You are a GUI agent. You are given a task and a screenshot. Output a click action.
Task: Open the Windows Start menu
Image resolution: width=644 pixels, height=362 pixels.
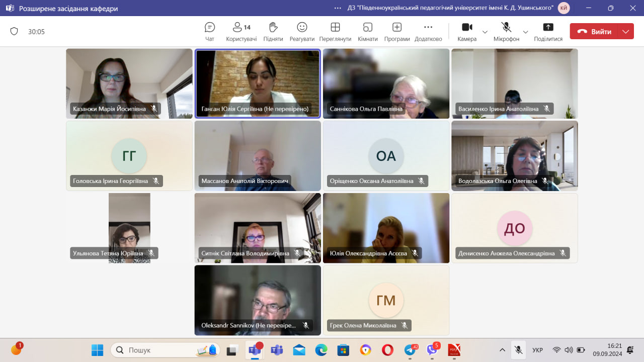97,350
